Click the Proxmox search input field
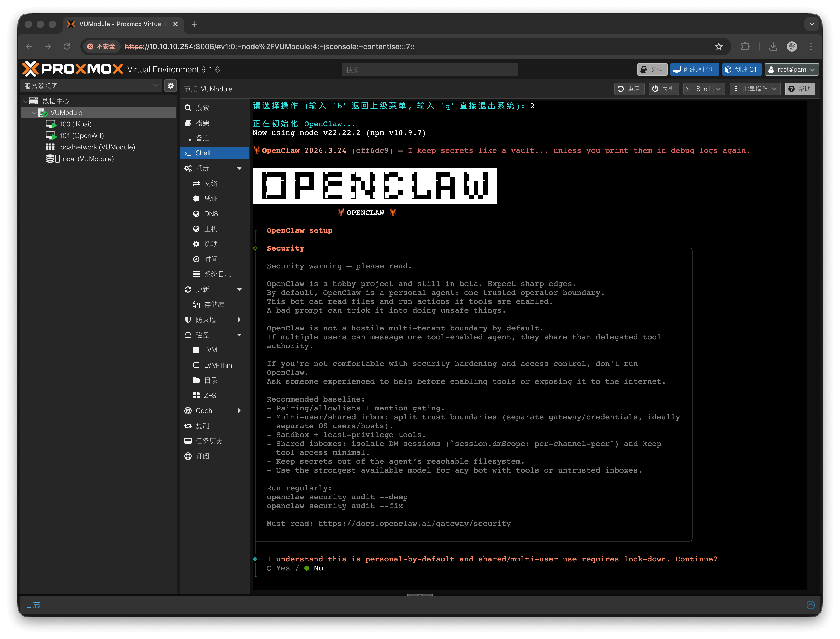Screen dimensions: 840x639 pos(430,69)
